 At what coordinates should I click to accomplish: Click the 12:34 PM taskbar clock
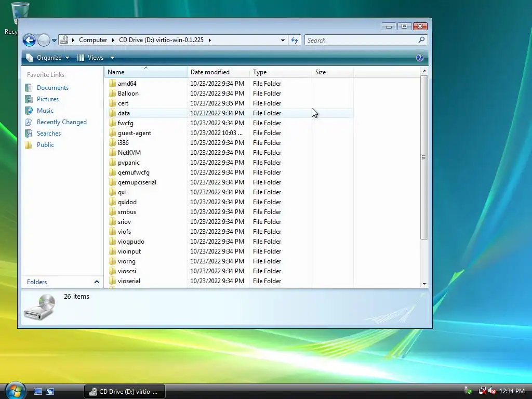point(512,391)
